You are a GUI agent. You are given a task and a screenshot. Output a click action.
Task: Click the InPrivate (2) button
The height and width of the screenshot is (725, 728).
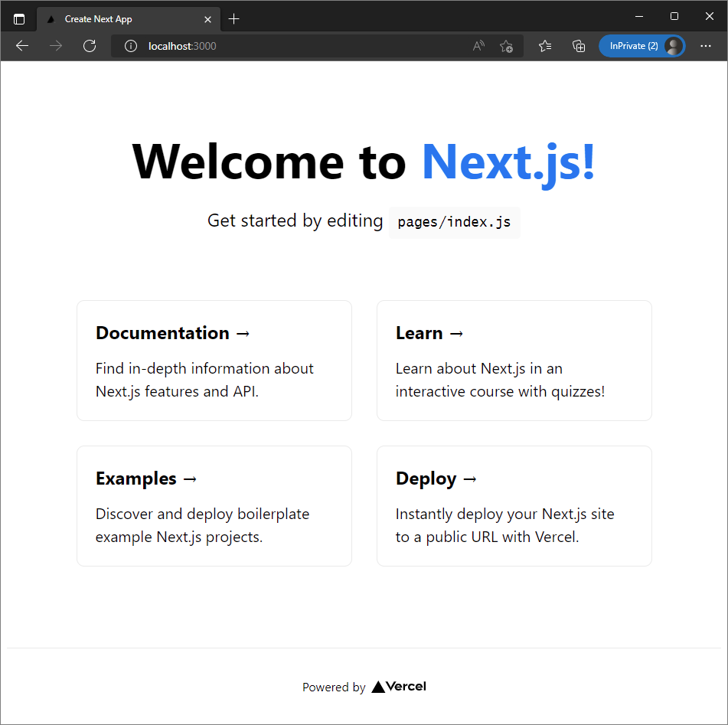coord(641,46)
